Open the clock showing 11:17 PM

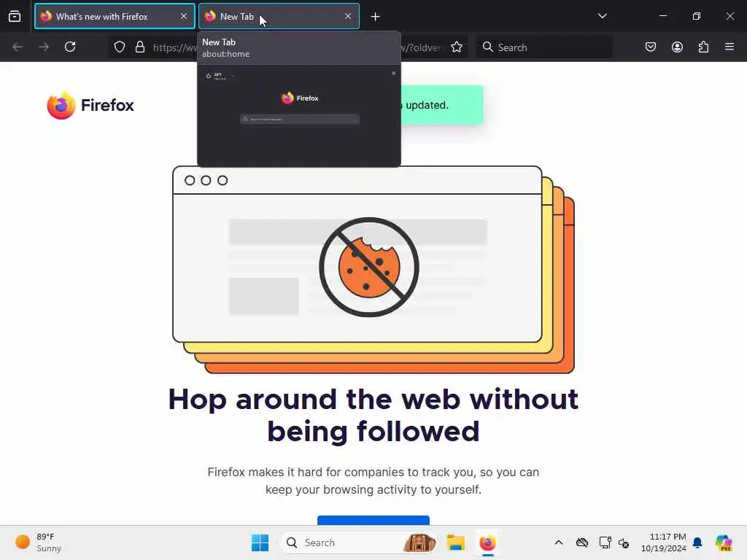point(664,542)
